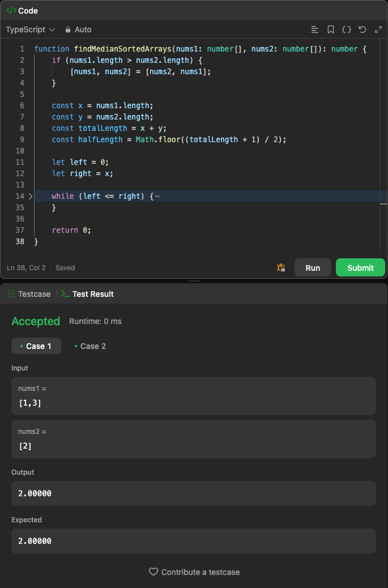Click the Runtime: 0 ms label
The width and height of the screenshot is (388, 588).
click(x=95, y=321)
